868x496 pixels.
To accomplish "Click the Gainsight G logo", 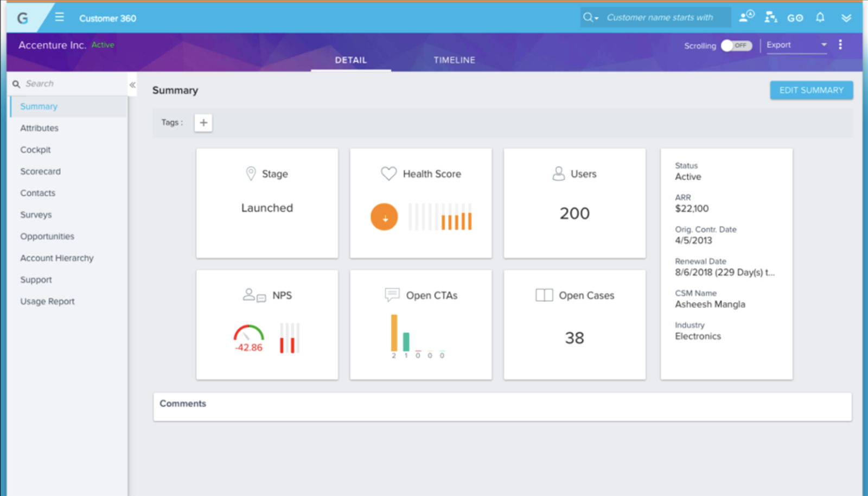I will (22, 18).
